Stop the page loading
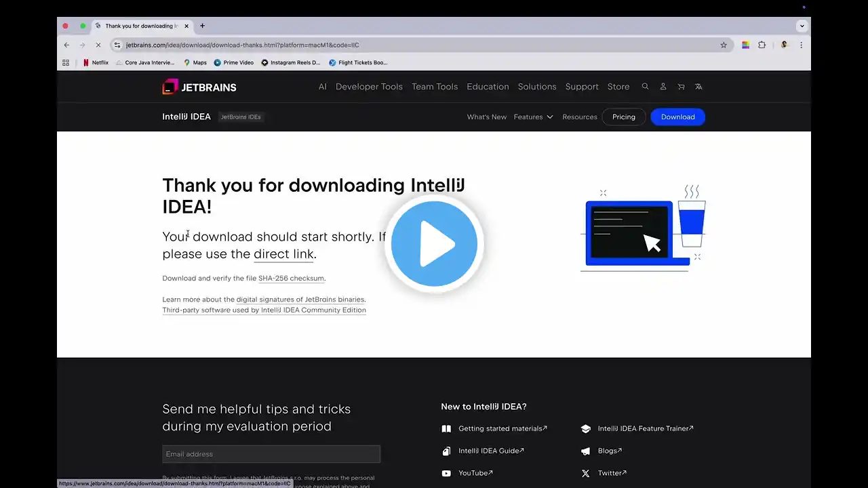The image size is (868, 488). pos(98,45)
